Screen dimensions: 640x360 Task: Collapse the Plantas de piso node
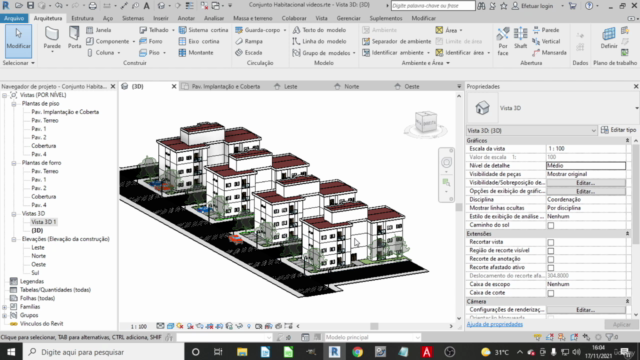point(14,104)
